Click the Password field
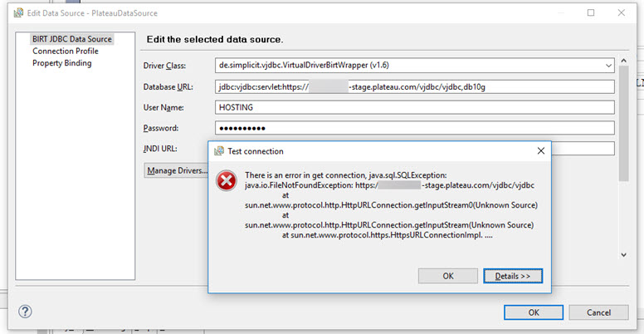644x334 pixels. (x=414, y=128)
